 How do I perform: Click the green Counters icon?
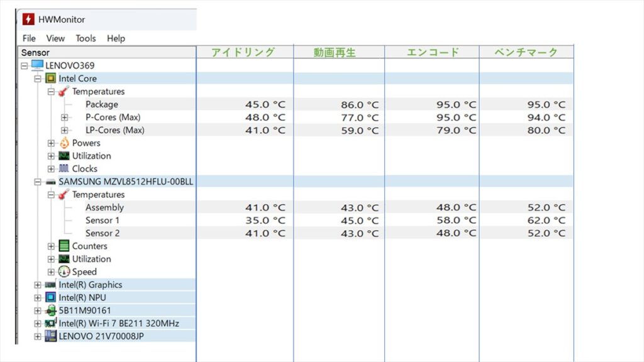click(x=64, y=246)
